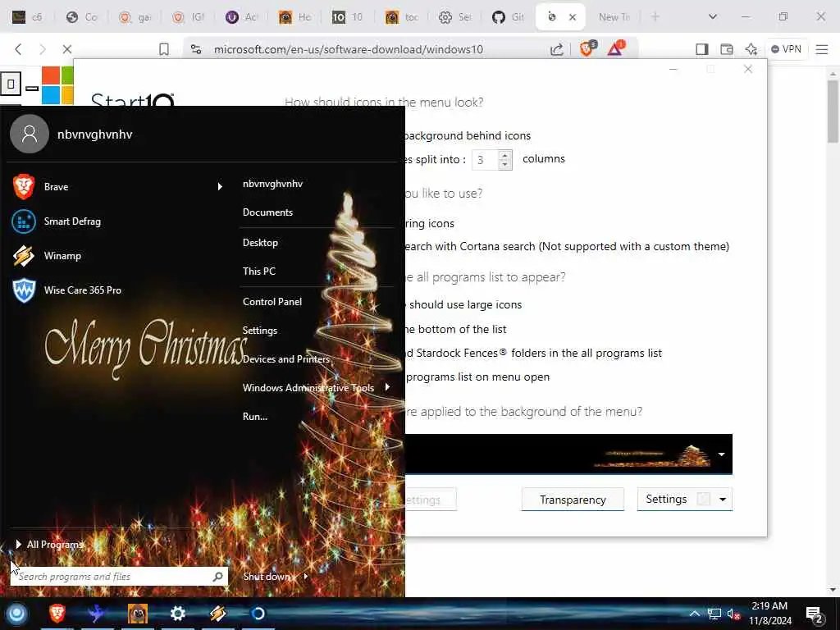Click the blue ring taskbar icon
The height and width of the screenshot is (630, 840).
tap(258, 614)
